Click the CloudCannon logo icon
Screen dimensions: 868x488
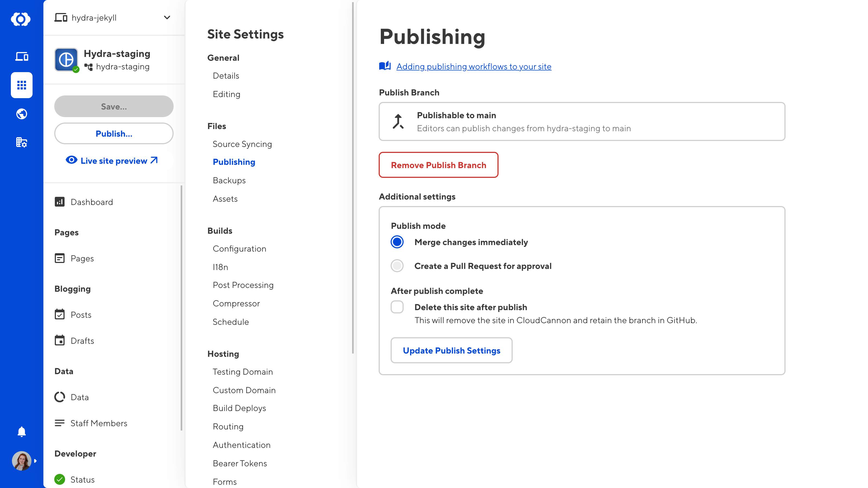pos(21,19)
